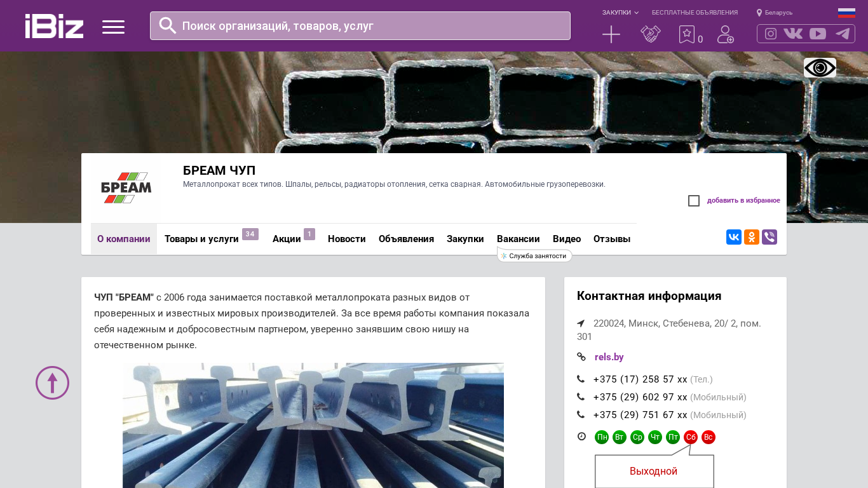Click the phone icon beside +375 (17) 258 57 xx
This screenshot has width=868, height=488.
click(x=581, y=379)
